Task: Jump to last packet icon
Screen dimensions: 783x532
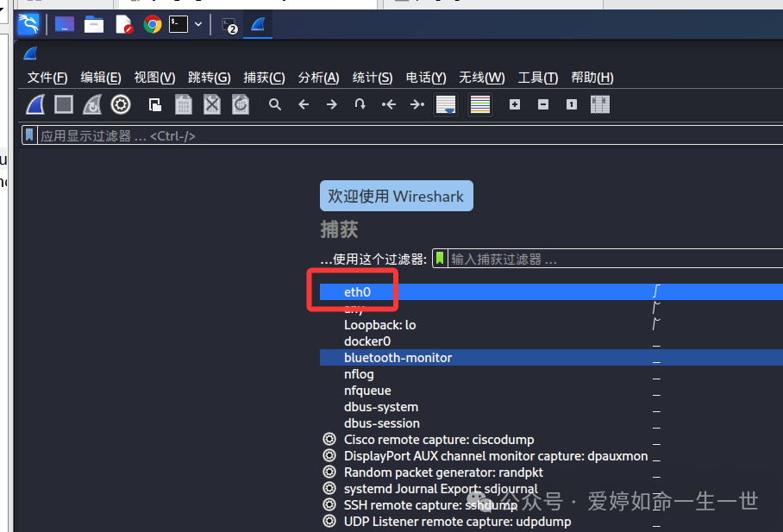Action: tap(417, 105)
